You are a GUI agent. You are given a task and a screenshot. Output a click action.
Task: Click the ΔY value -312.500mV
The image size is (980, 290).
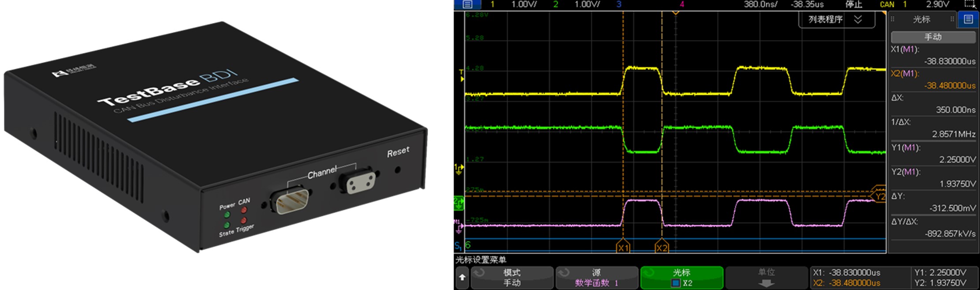point(952,208)
